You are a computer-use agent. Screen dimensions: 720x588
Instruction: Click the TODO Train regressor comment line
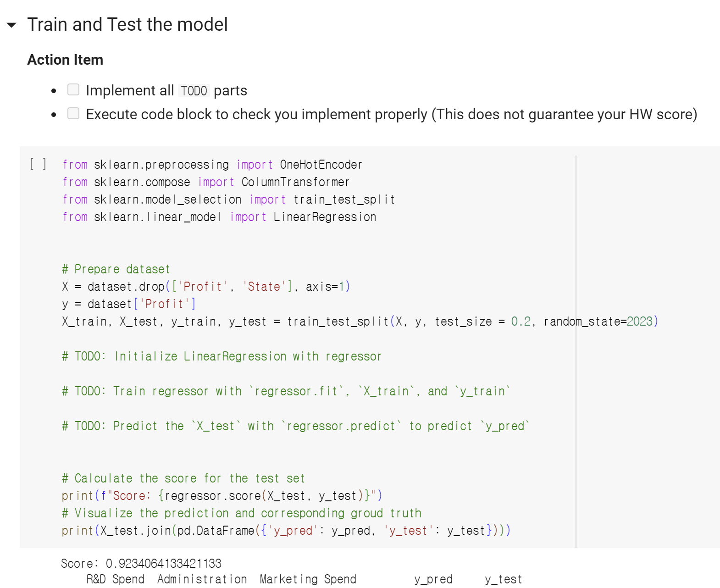287,391
